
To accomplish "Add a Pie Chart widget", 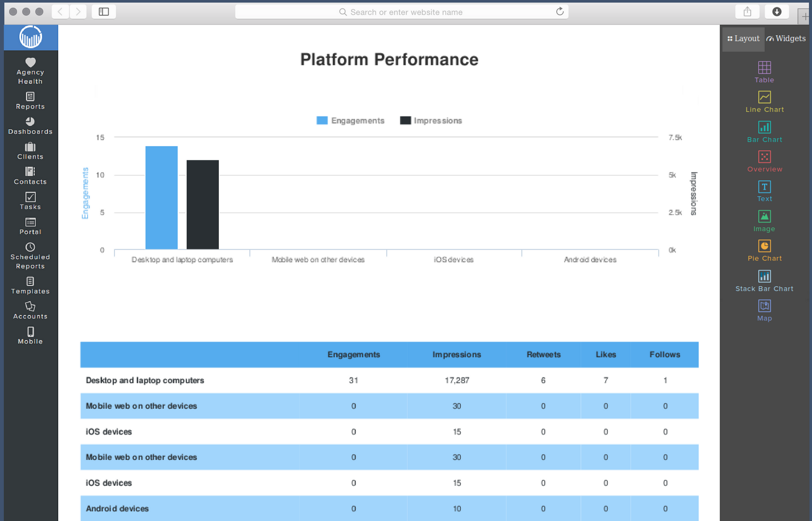I will pos(764,250).
